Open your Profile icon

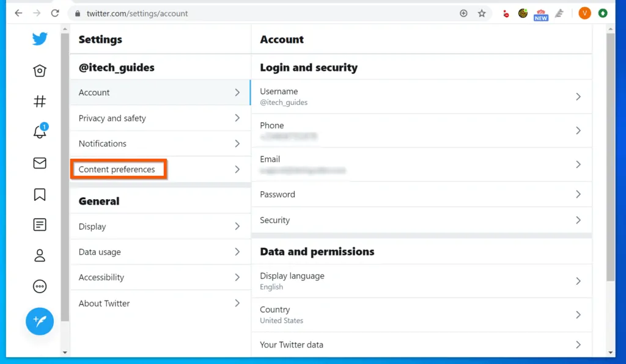(x=39, y=255)
